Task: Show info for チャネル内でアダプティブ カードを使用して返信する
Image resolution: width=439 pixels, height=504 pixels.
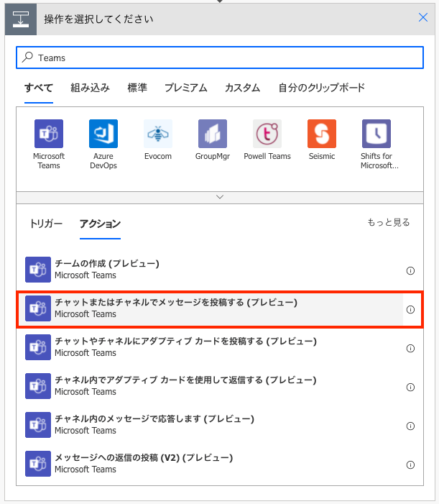Action: pos(410,388)
